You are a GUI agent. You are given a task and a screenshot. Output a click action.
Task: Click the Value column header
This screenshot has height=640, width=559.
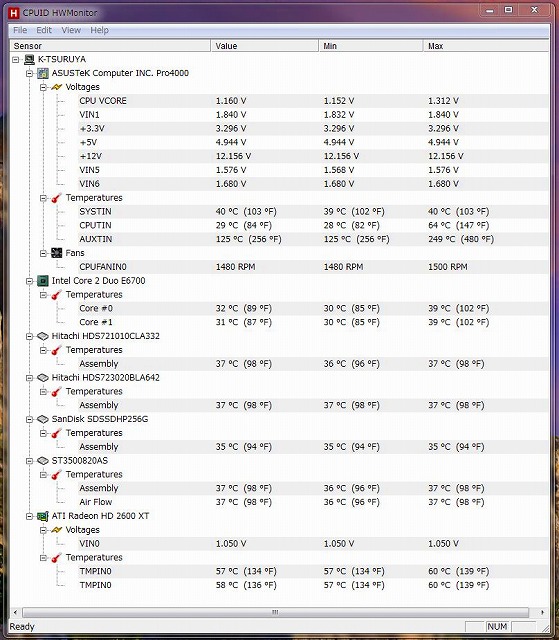(264, 46)
